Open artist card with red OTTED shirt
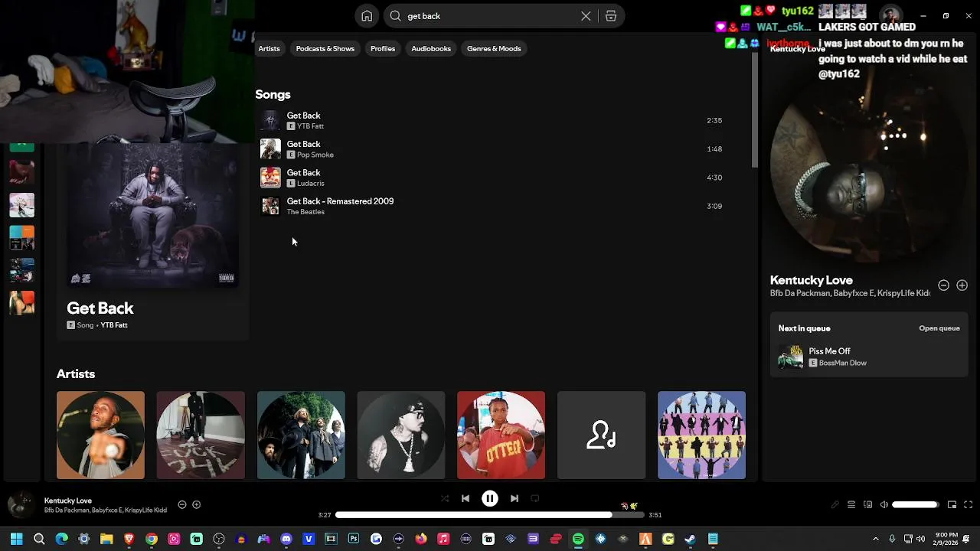Screen dimensions: 980x551 (x=501, y=435)
